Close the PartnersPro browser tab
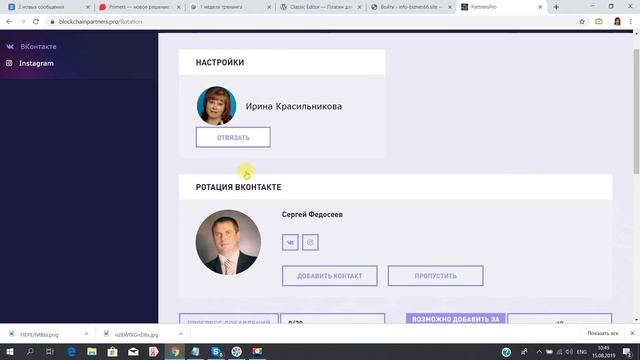This screenshot has width=640, height=360. 540,7
